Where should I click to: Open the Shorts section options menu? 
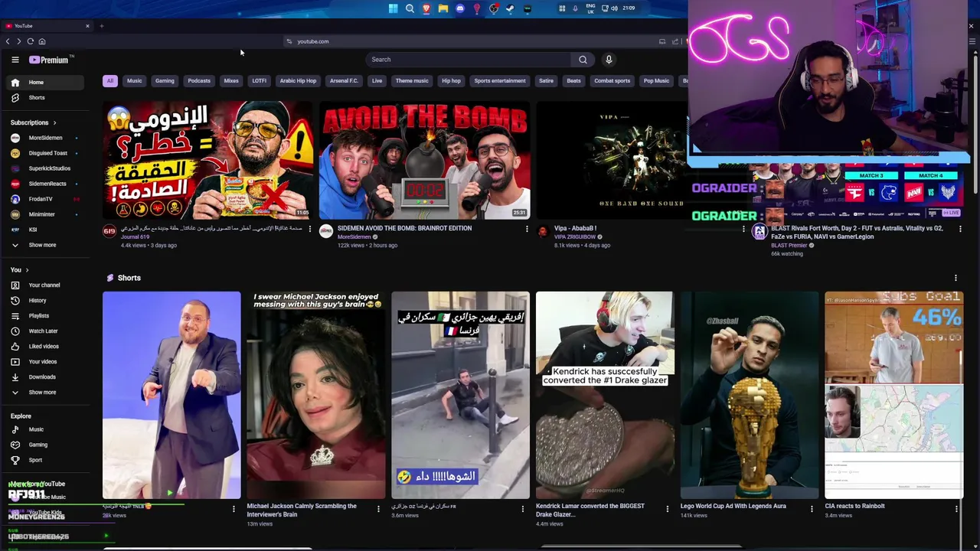point(955,278)
